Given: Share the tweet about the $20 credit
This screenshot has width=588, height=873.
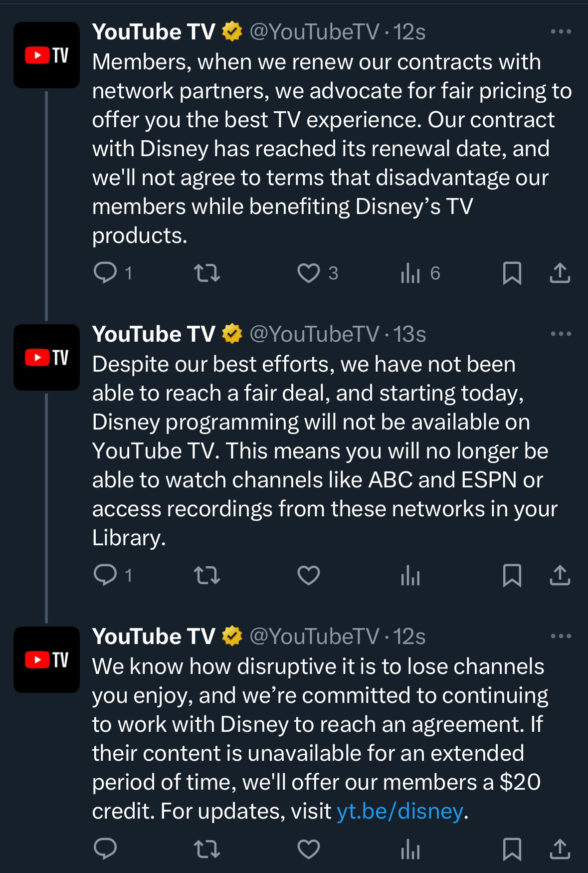Looking at the screenshot, I should (560, 849).
